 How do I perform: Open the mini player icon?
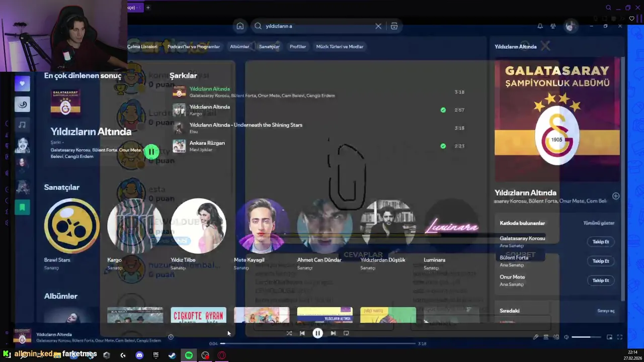[609, 337]
